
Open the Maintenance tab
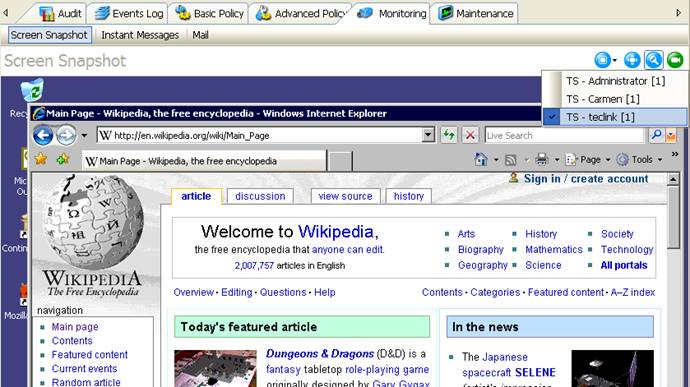[x=476, y=14]
